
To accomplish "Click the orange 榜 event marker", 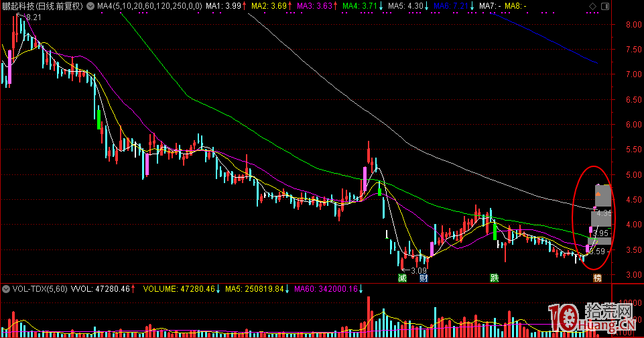I will (x=598, y=278).
